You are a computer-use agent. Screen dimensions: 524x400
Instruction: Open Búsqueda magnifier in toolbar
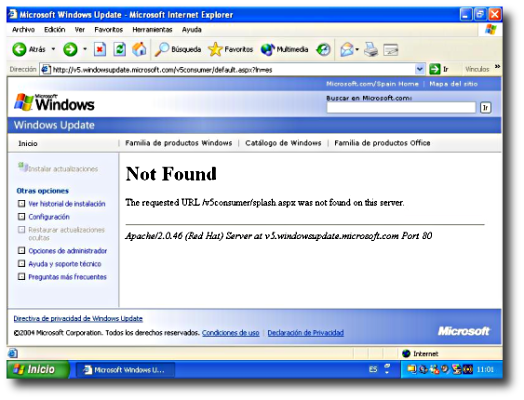tap(178, 49)
